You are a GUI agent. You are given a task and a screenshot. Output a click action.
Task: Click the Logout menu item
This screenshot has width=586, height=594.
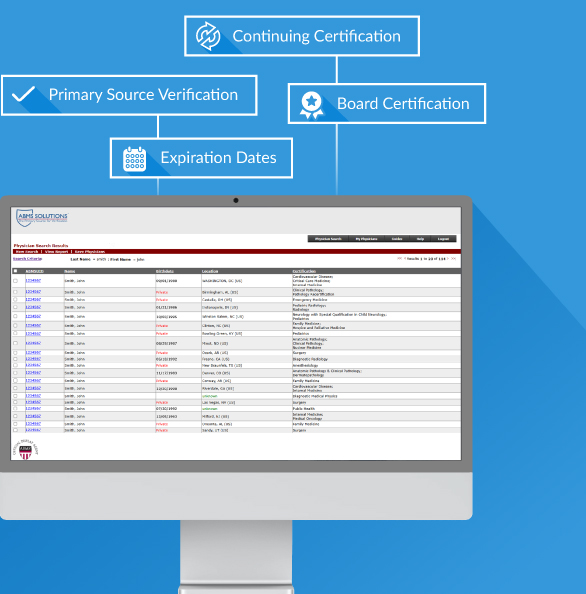[x=443, y=239]
